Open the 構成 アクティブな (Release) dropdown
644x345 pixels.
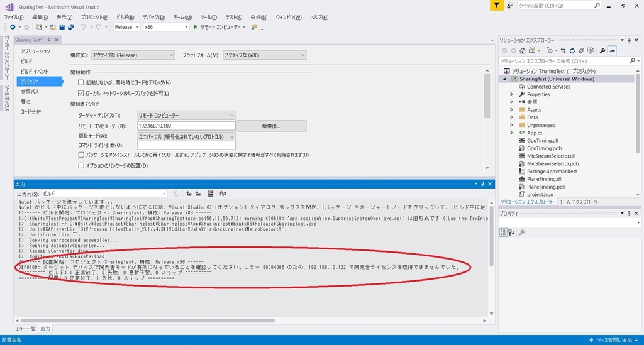(133, 55)
